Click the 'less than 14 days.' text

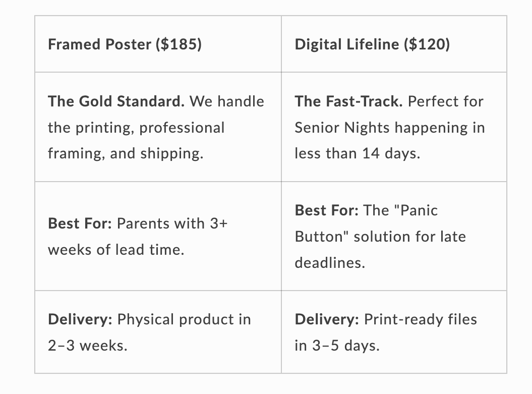357,153
